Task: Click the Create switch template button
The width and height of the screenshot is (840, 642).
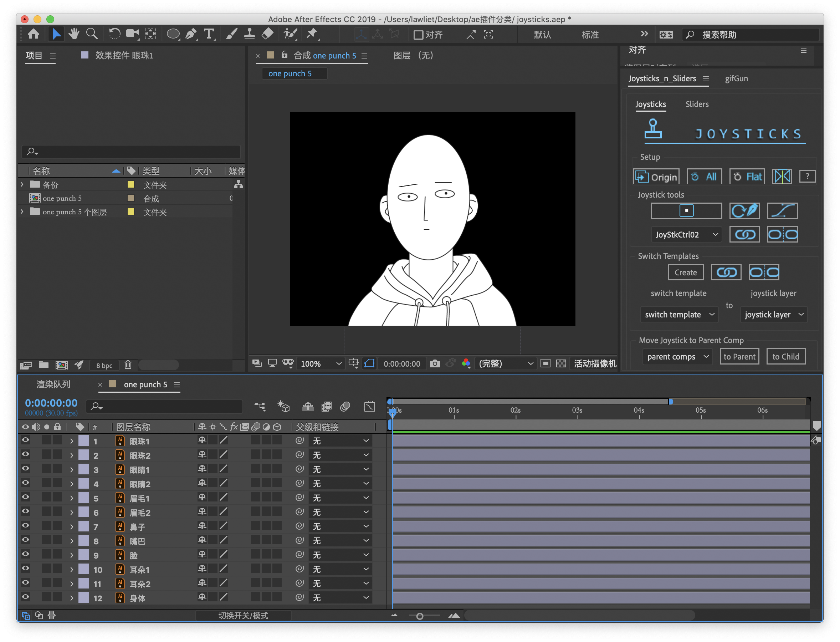Action: pyautogui.click(x=685, y=272)
